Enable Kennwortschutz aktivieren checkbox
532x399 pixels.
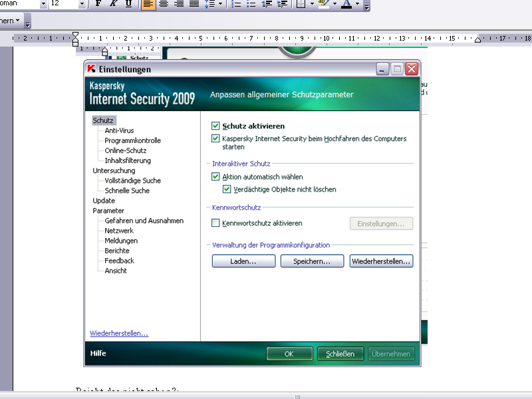(x=215, y=223)
